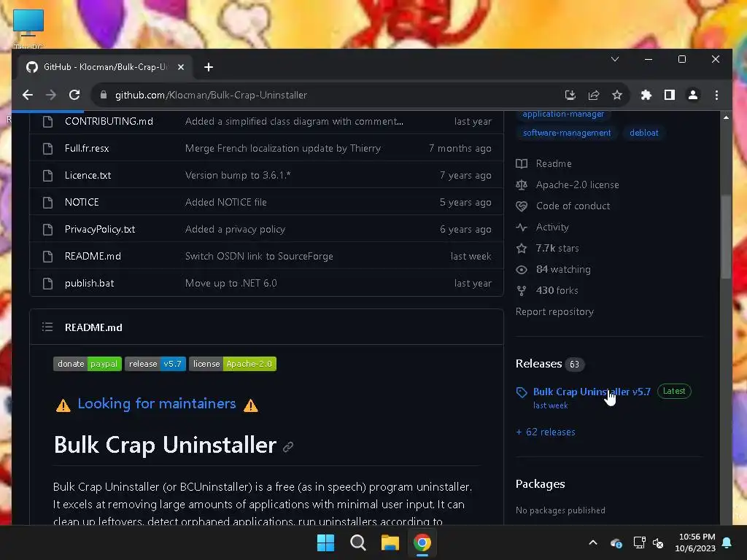The width and height of the screenshot is (747, 560).
Task: Toggle the Chrome side panel icon
Action: point(670,95)
